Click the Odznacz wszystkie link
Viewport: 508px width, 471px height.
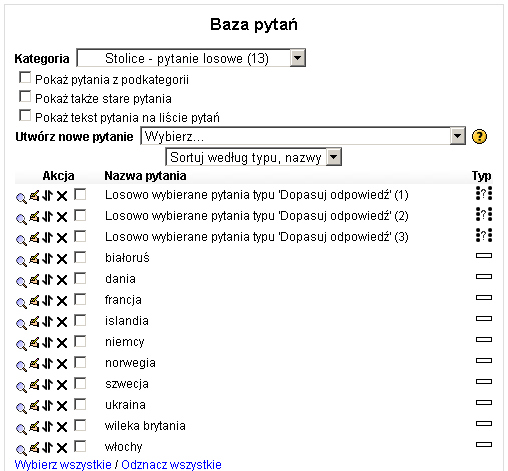click(171, 464)
